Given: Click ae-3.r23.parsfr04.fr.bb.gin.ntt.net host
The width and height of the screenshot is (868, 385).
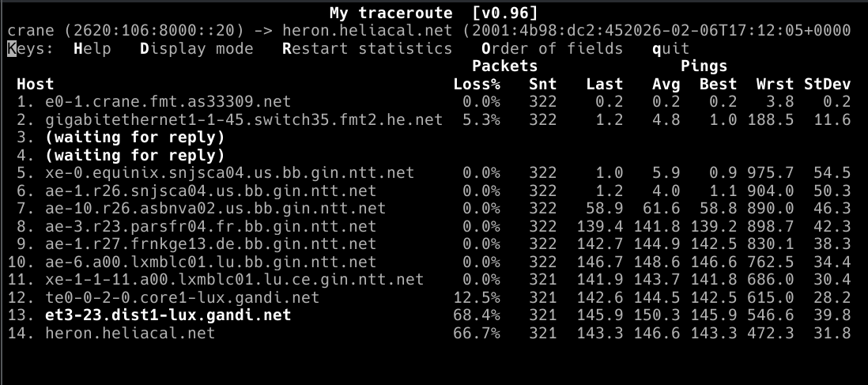Looking at the screenshot, I should click(x=211, y=227).
